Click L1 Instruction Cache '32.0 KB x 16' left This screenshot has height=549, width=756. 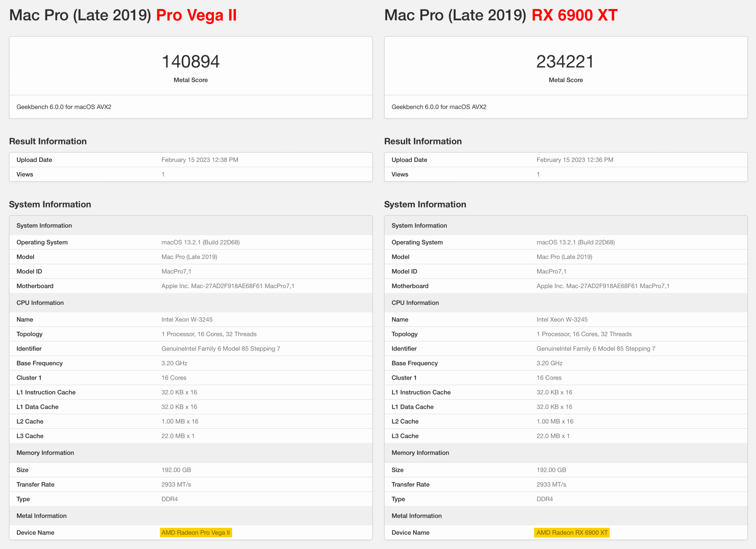coord(179,392)
